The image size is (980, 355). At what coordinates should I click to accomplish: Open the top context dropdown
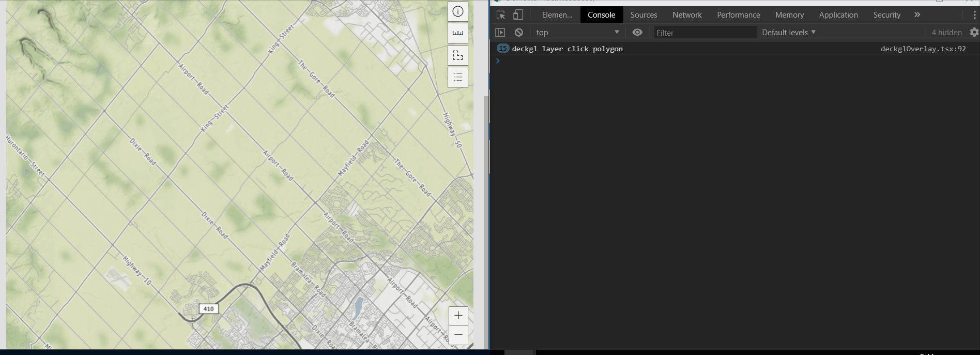tap(577, 33)
